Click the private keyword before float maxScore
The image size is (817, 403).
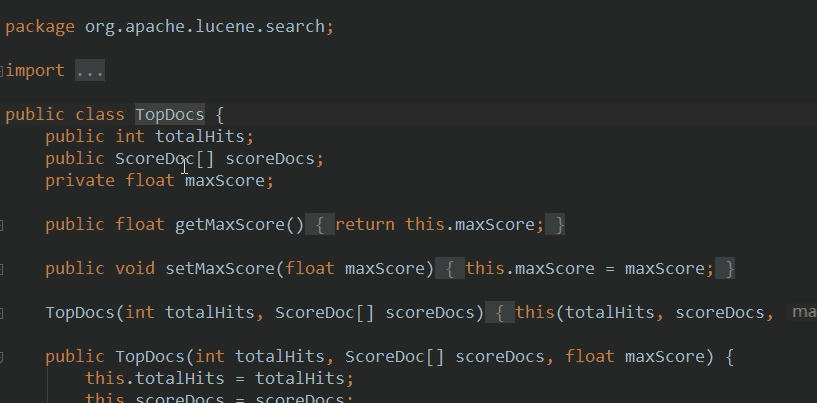(80, 180)
